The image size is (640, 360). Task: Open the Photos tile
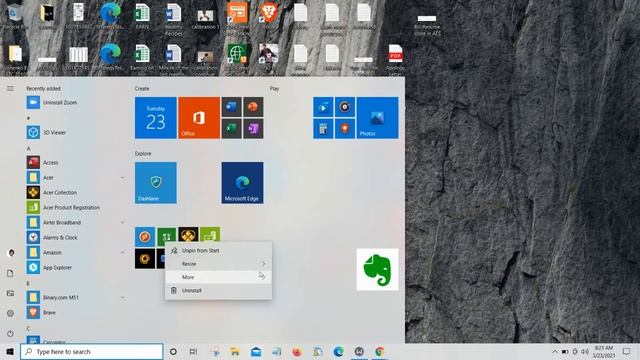(378, 118)
